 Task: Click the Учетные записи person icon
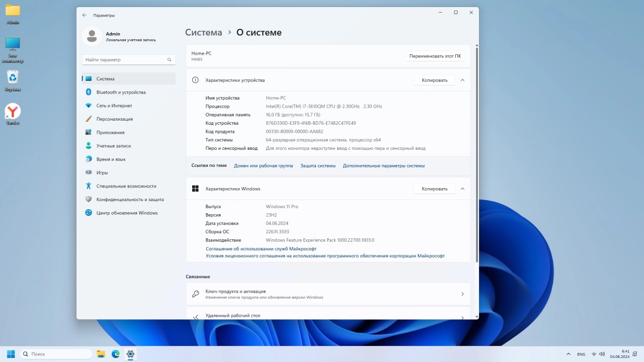[x=89, y=146]
